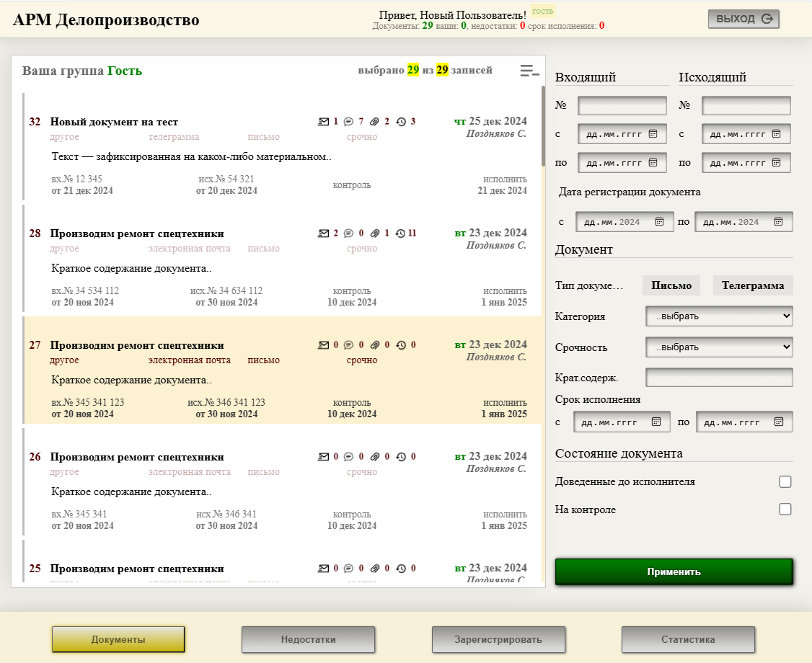Open calendar picker for Входящий 'по' date
The width and height of the screenshot is (812, 663).
653,163
